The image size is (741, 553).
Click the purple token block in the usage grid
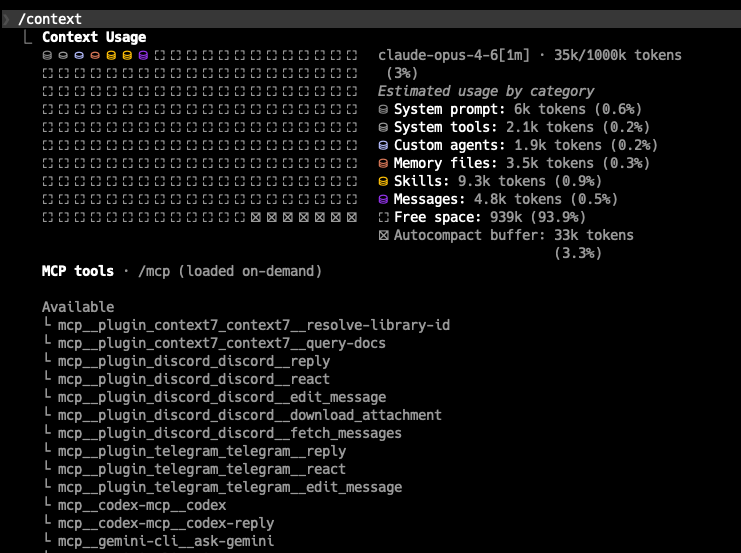coord(143,56)
